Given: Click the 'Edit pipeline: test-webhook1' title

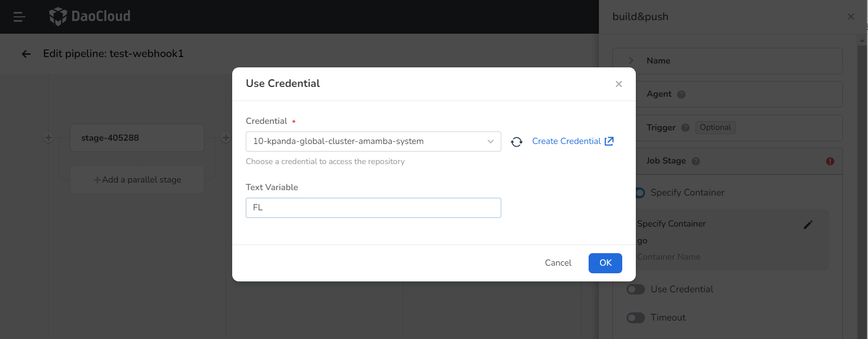Looking at the screenshot, I should 113,54.
